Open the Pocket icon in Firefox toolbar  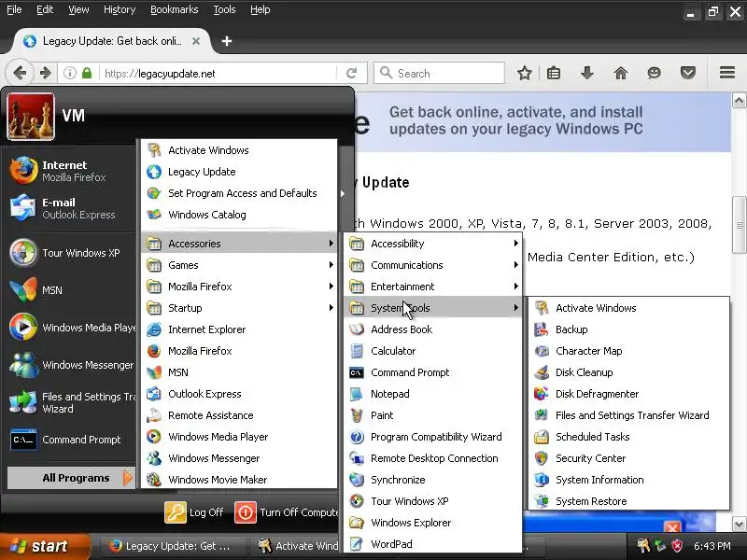tap(687, 74)
